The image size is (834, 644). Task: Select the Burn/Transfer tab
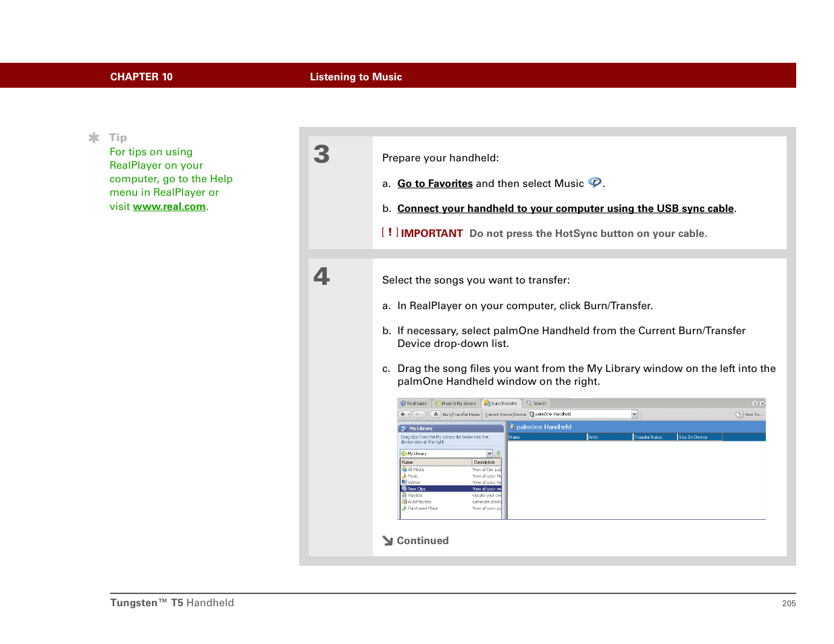click(x=500, y=404)
